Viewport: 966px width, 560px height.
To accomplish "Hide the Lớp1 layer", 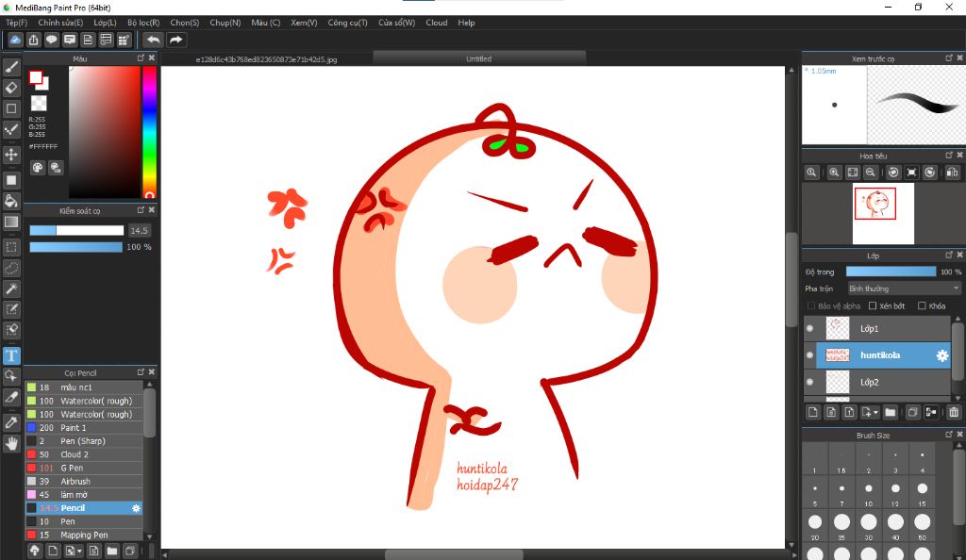I will point(809,329).
